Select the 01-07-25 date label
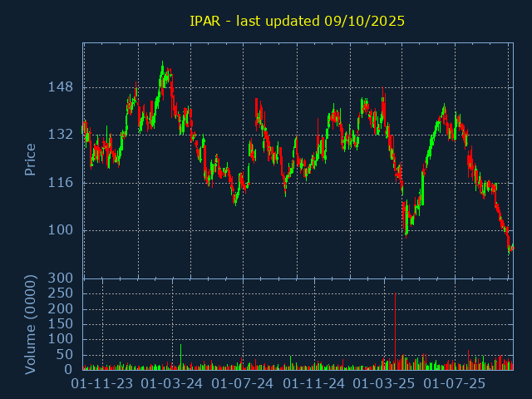Screen dimensions: 532x399 click(455, 384)
